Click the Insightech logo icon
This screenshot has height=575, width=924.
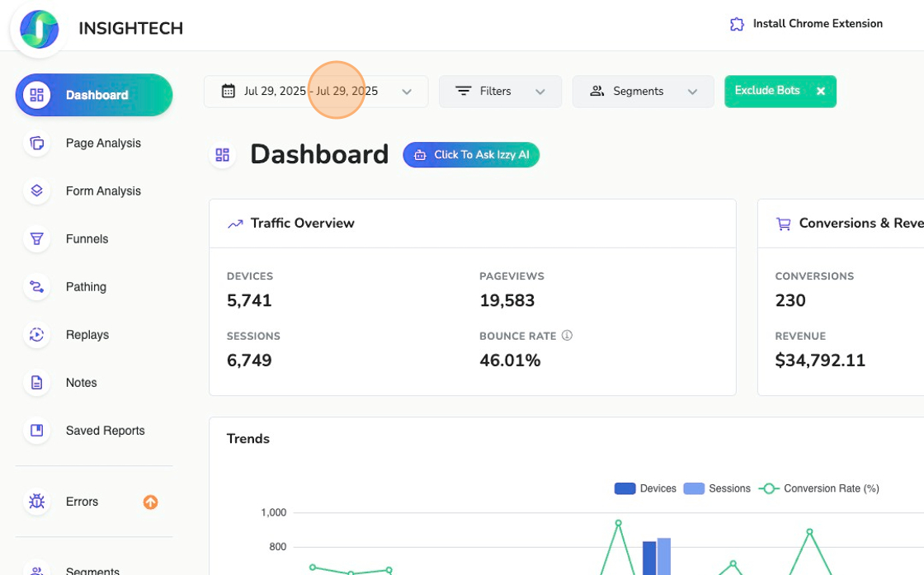[x=39, y=28]
